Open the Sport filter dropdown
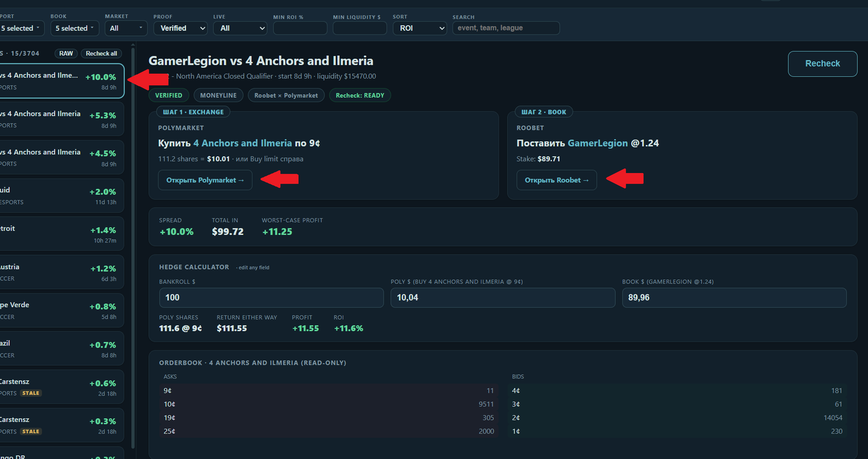This screenshot has width=868, height=459. click(x=22, y=28)
